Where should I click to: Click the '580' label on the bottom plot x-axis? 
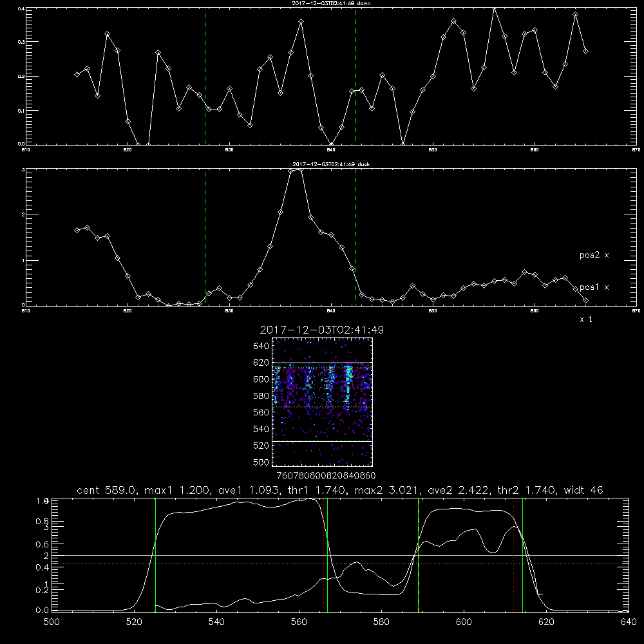click(x=381, y=622)
